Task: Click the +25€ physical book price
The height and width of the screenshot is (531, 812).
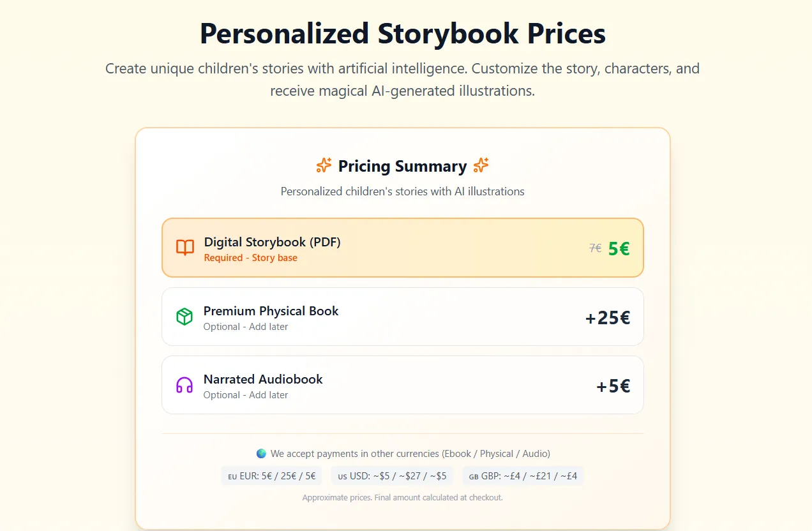Action: click(x=607, y=318)
